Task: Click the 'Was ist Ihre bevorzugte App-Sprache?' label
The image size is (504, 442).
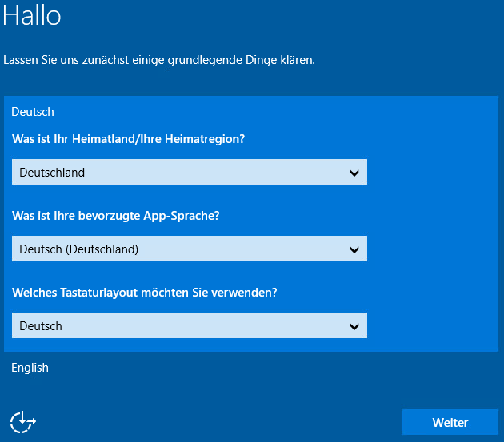Action: (x=116, y=216)
